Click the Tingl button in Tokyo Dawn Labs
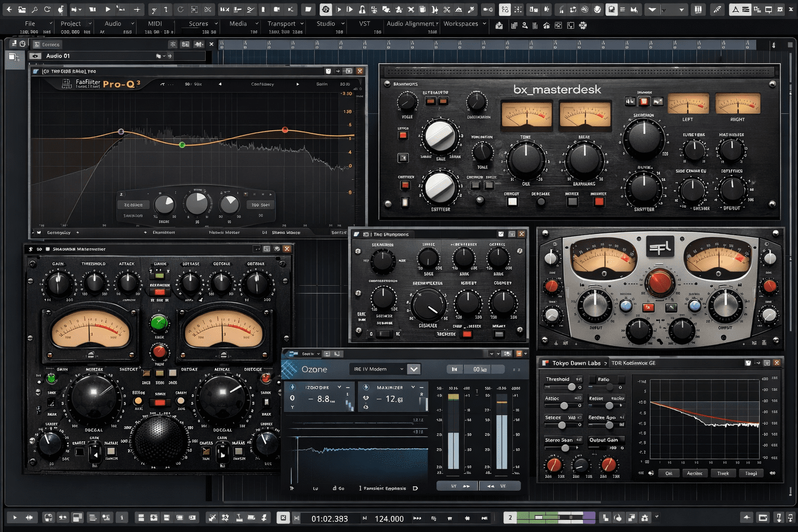The image size is (798, 532). (751, 473)
